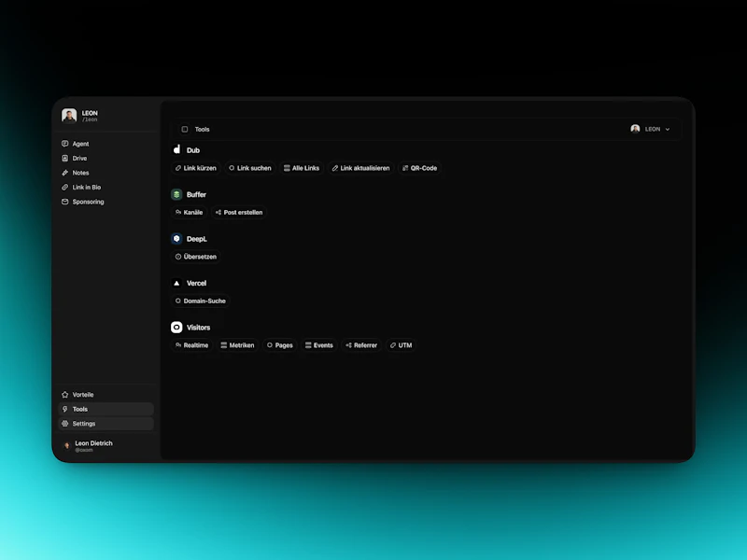Open the UTM tool
747x560 pixels.
401,345
